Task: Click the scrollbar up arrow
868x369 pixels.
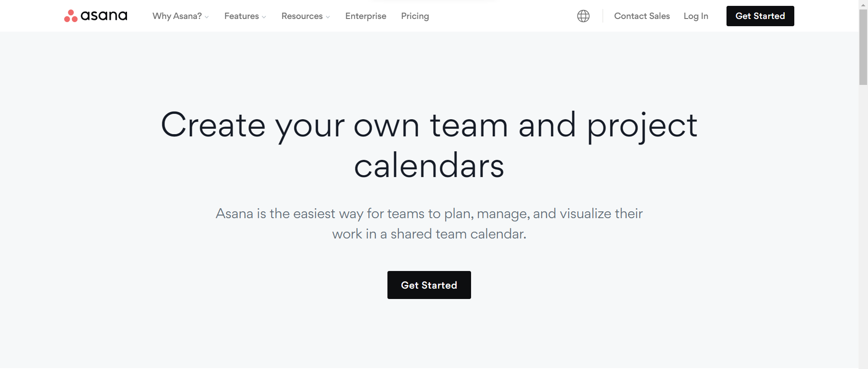Action: (863, 5)
